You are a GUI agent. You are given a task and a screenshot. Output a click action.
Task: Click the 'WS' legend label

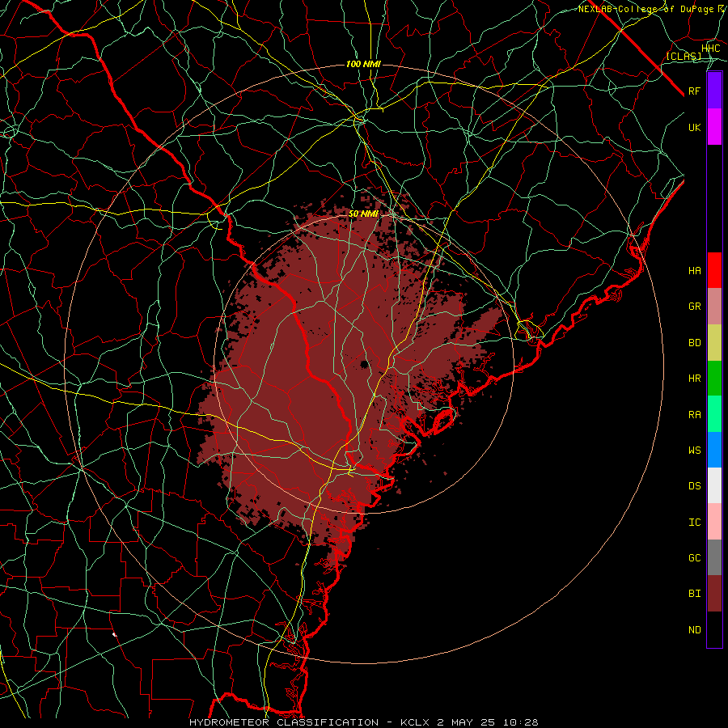point(694,451)
